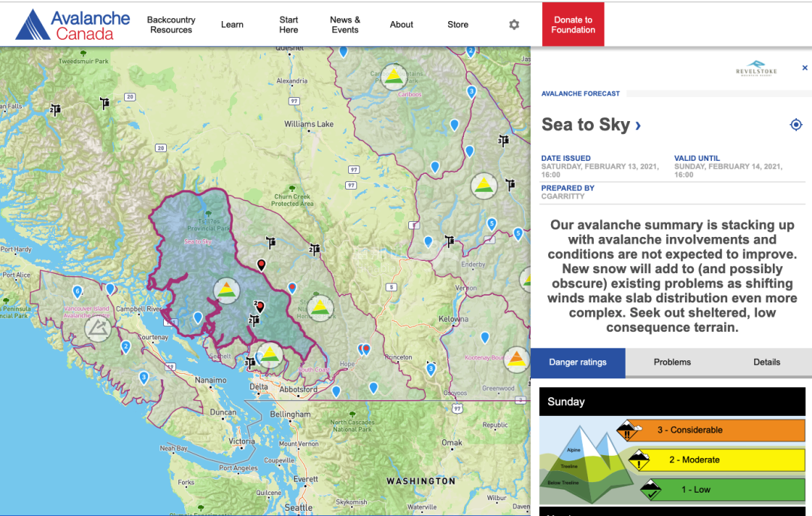Click observation pin numbered 2 near Courtenay
This screenshot has height=516, width=812.
click(126, 347)
